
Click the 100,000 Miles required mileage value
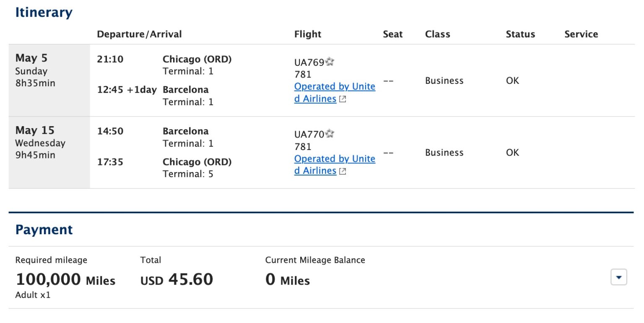[65, 279]
